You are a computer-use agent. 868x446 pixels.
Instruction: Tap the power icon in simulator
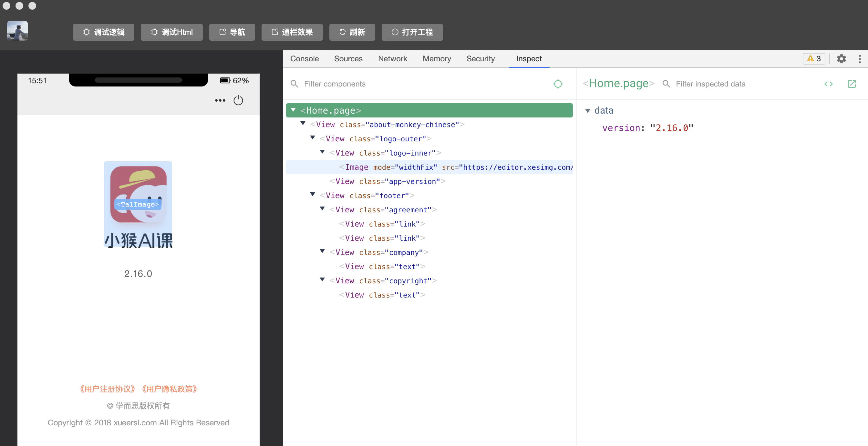[238, 100]
